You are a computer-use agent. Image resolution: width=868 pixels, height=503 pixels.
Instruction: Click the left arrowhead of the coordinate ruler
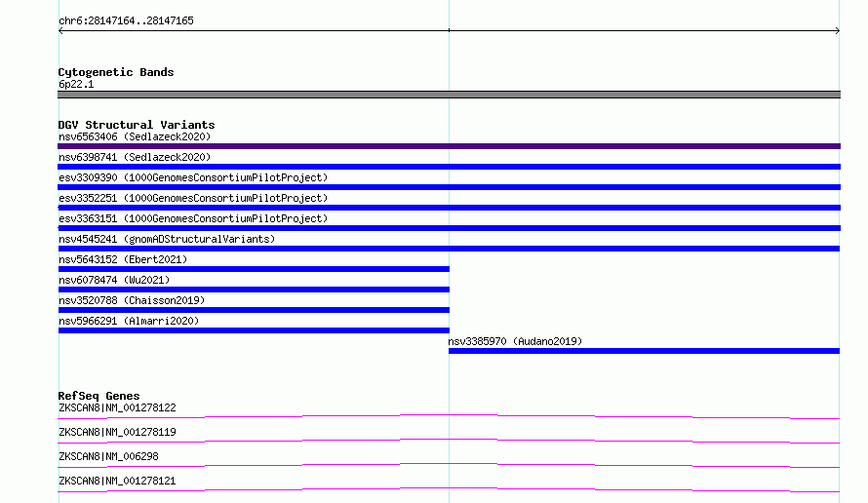pyautogui.click(x=60, y=30)
